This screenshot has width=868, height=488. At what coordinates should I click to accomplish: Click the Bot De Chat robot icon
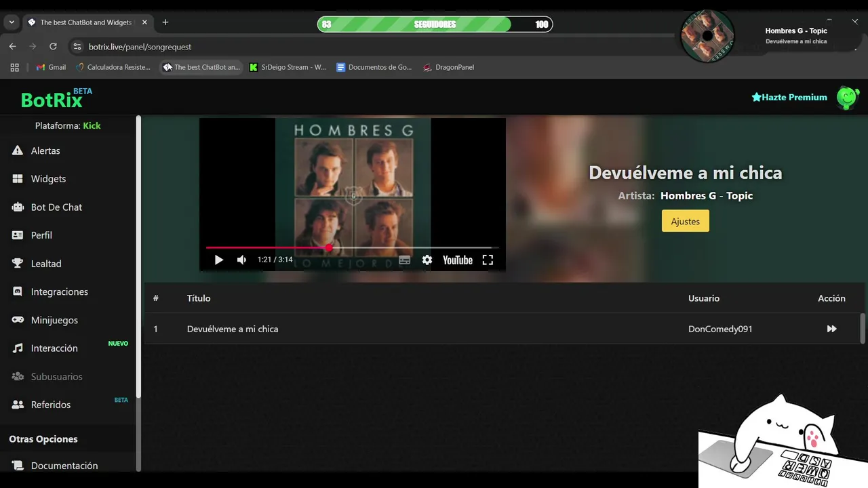18,207
